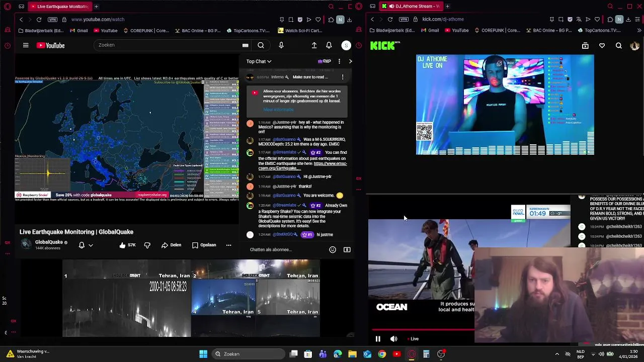Viewport: 644px width, 362px height.
Task: Open new tab in YouTube window
Action: (x=96, y=7)
